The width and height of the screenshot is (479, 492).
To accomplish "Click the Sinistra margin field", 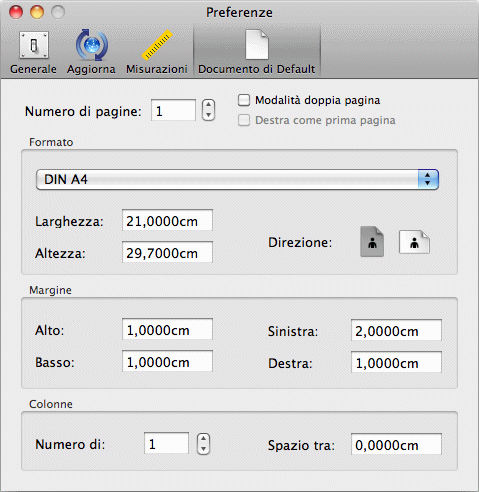I will (x=396, y=330).
